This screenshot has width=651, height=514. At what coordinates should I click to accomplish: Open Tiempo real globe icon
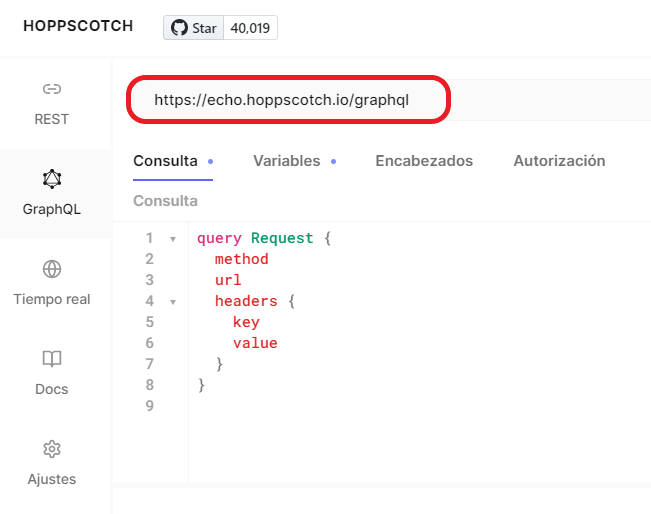tap(52, 269)
